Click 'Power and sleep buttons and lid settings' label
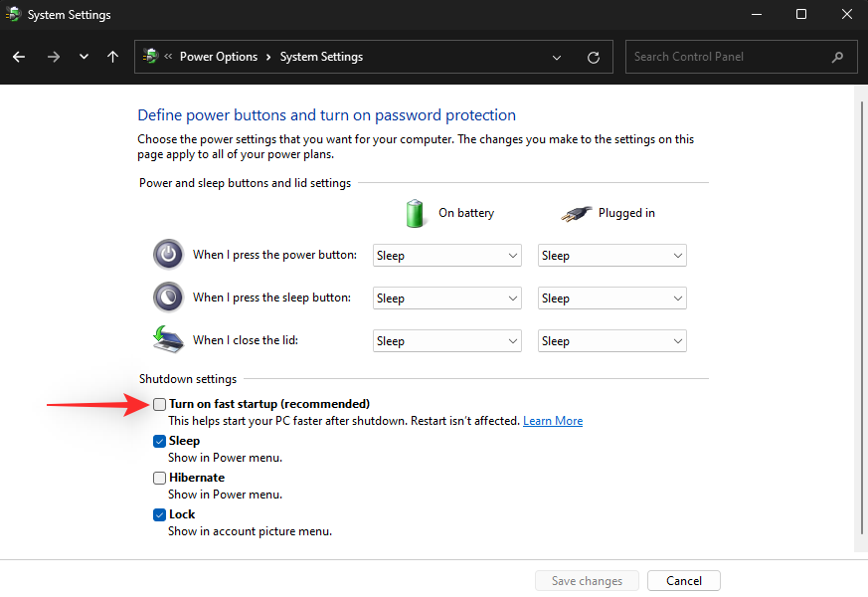The image size is (868, 597). 245,183
